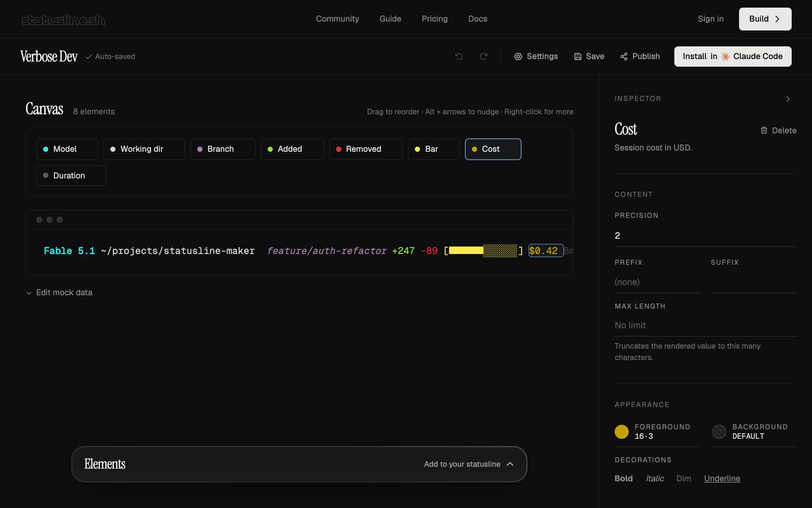Click the Suffix input field
Image resolution: width=812 pixels, height=508 pixels.
(754, 282)
